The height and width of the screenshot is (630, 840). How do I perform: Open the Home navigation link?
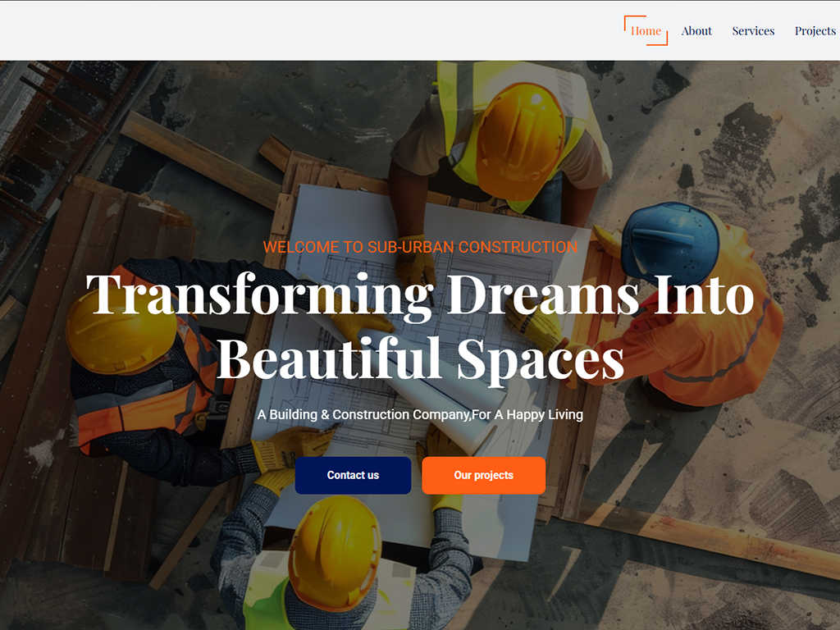coord(646,31)
